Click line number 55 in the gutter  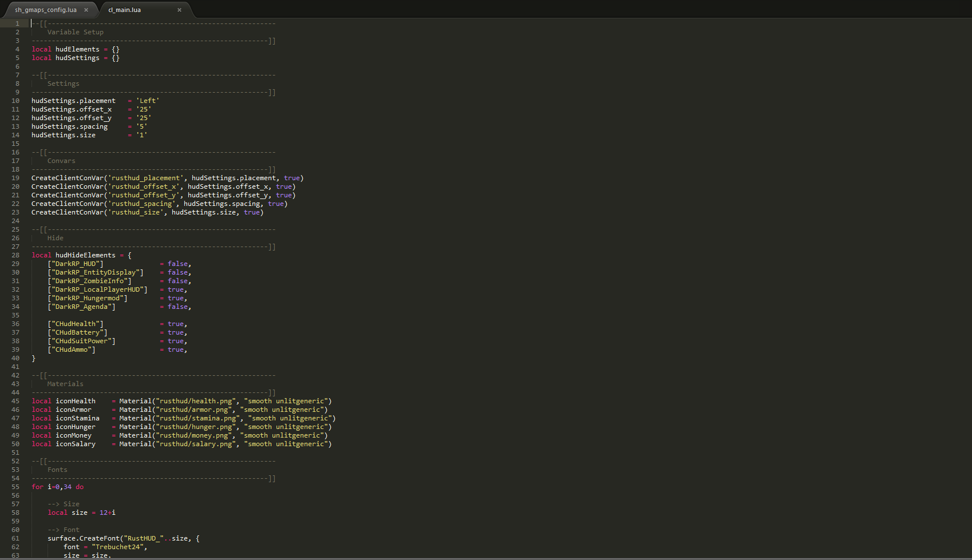point(15,487)
